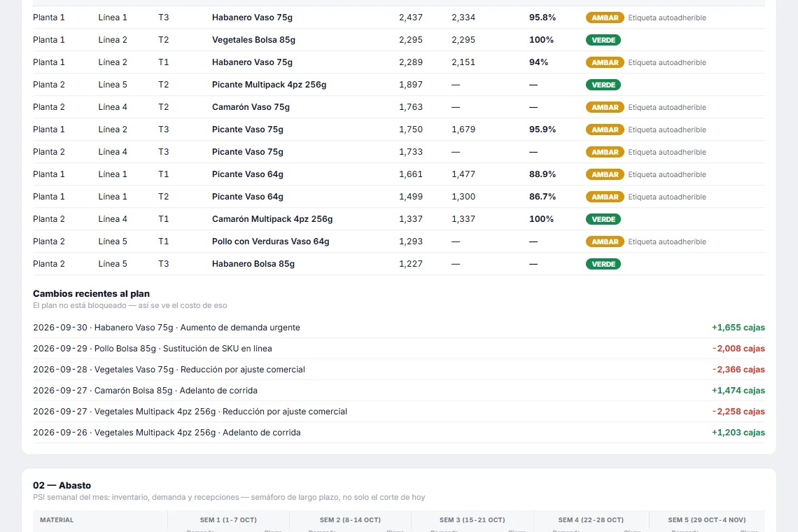Image resolution: width=798 pixels, height=532 pixels.
Task: Click the +1,474 cajas change amount
Action: (x=738, y=391)
